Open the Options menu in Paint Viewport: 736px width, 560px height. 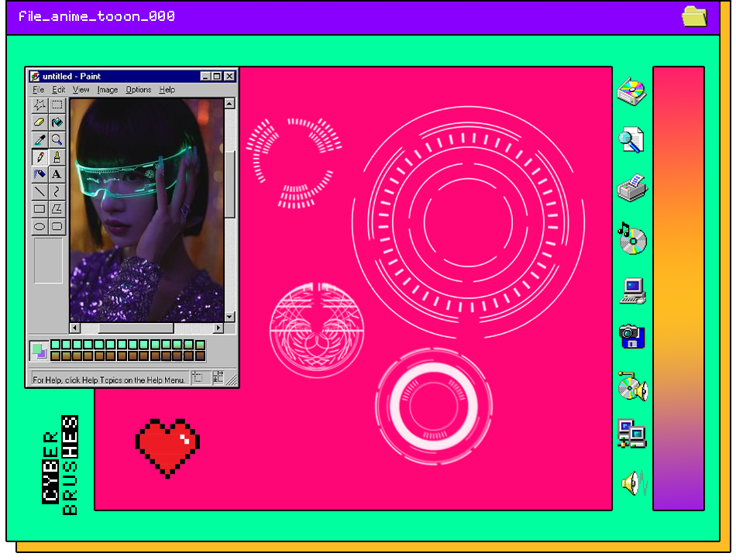[139, 90]
